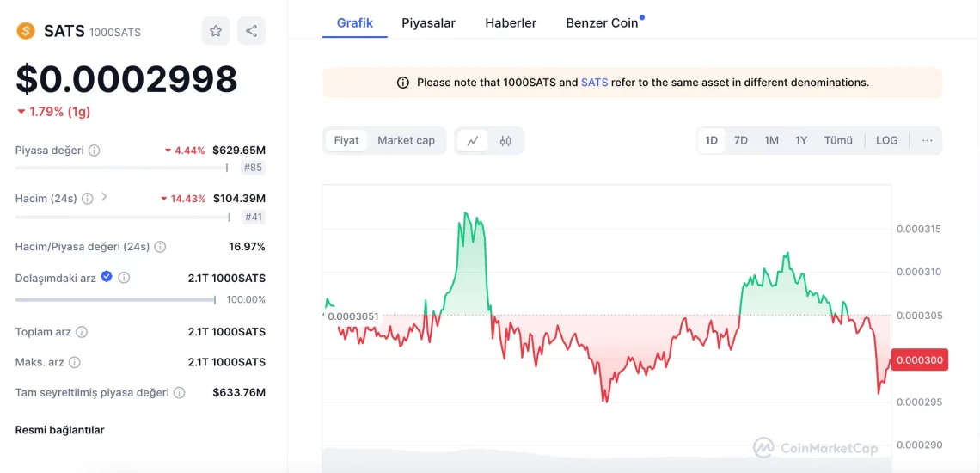The width and height of the screenshot is (980, 473).
Task: Open the more options ellipsis menu
Action: point(927,140)
